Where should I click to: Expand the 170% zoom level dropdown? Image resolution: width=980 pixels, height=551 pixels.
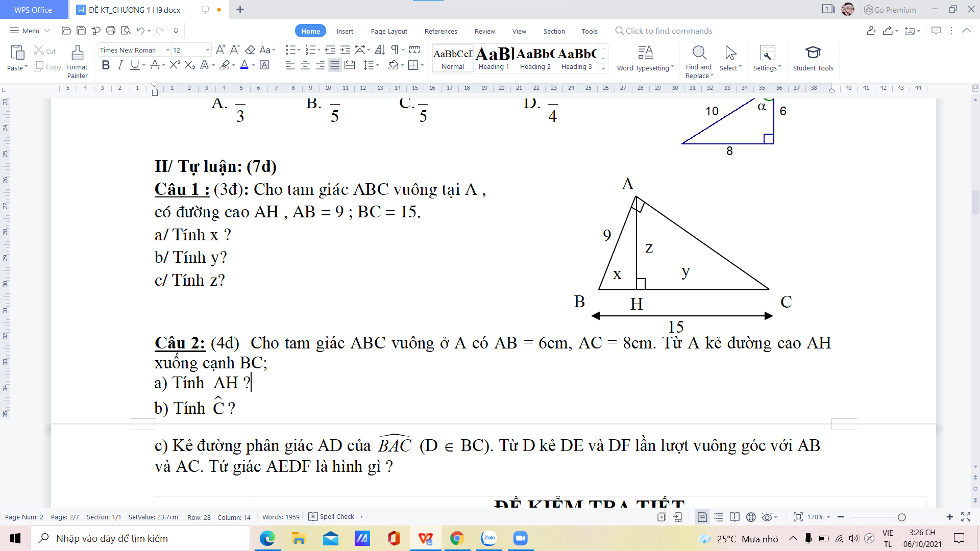point(819,517)
